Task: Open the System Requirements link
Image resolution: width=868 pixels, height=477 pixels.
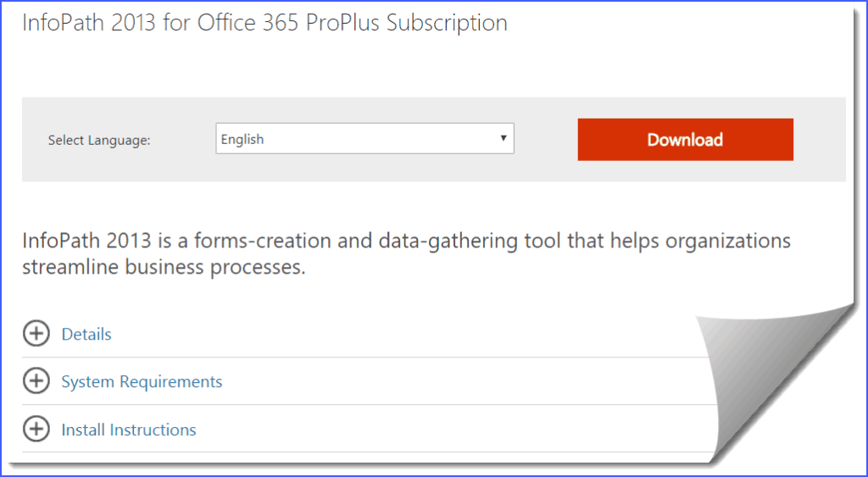Action: click(x=142, y=382)
